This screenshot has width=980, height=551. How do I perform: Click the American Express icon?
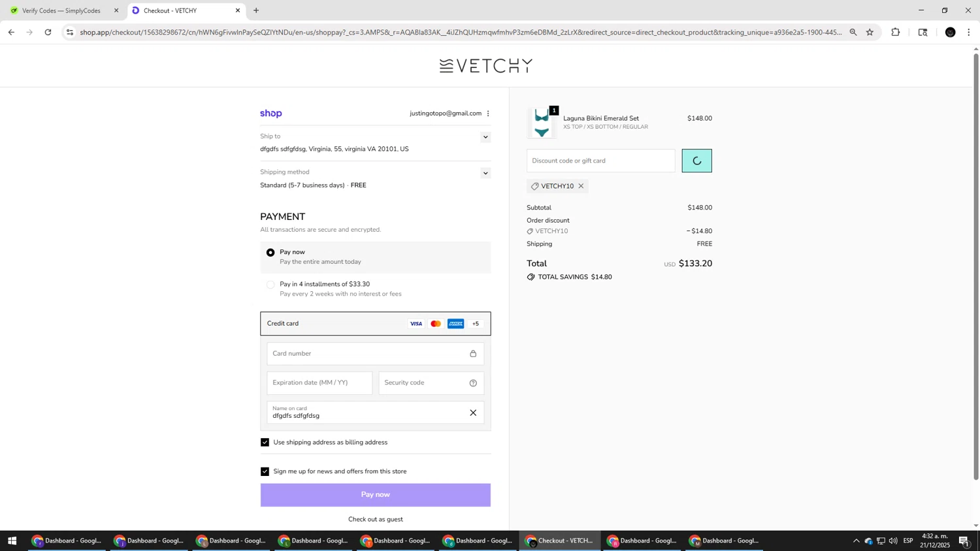(456, 324)
